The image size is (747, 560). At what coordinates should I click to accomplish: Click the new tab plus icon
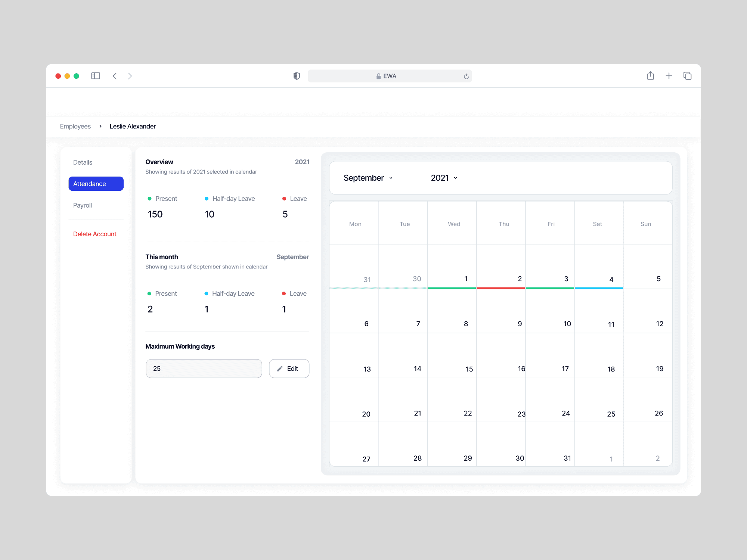(669, 76)
